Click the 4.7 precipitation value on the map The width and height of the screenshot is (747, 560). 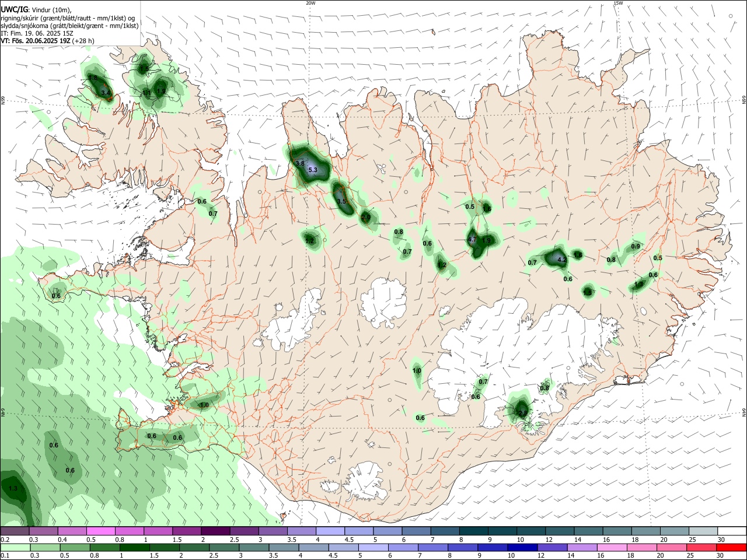pos(473,239)
